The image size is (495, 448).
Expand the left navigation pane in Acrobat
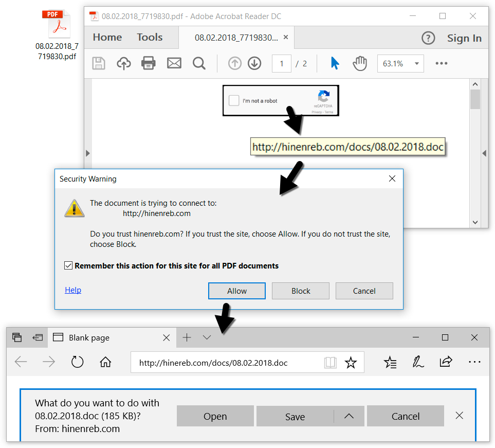pyautogui.click(x=88, y=153)
